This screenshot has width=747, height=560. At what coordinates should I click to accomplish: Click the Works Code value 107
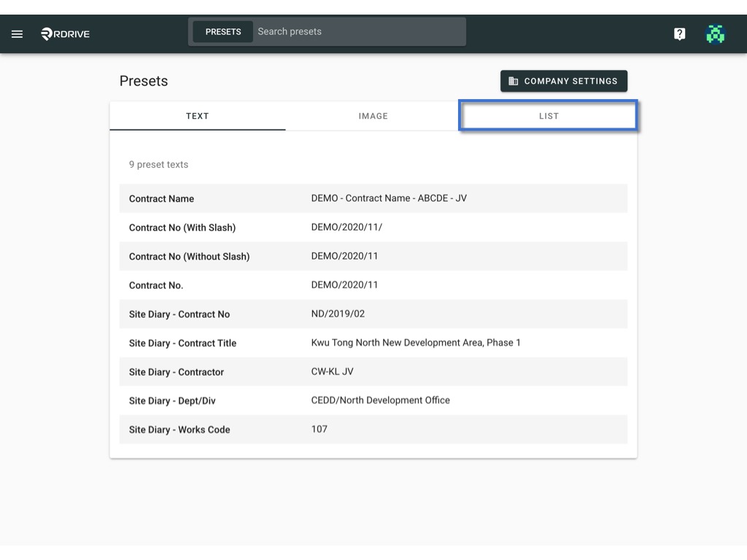click(320, 429)
